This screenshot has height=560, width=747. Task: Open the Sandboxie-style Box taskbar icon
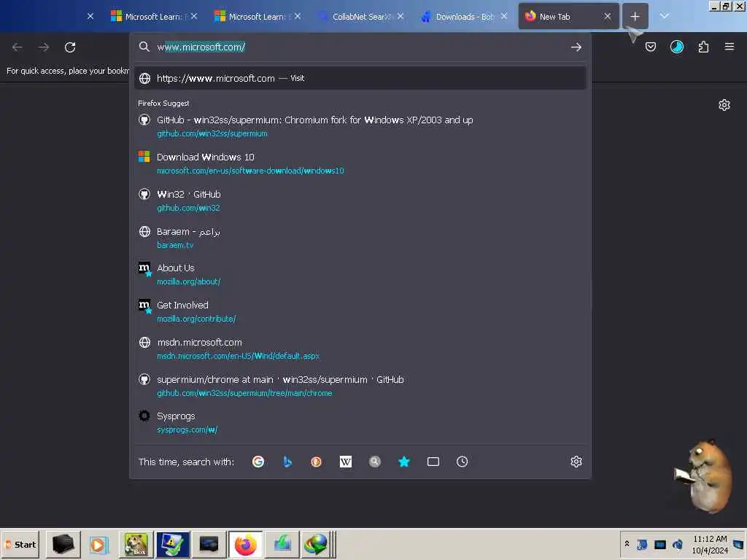pyautogui.click(x=136, y=544)
